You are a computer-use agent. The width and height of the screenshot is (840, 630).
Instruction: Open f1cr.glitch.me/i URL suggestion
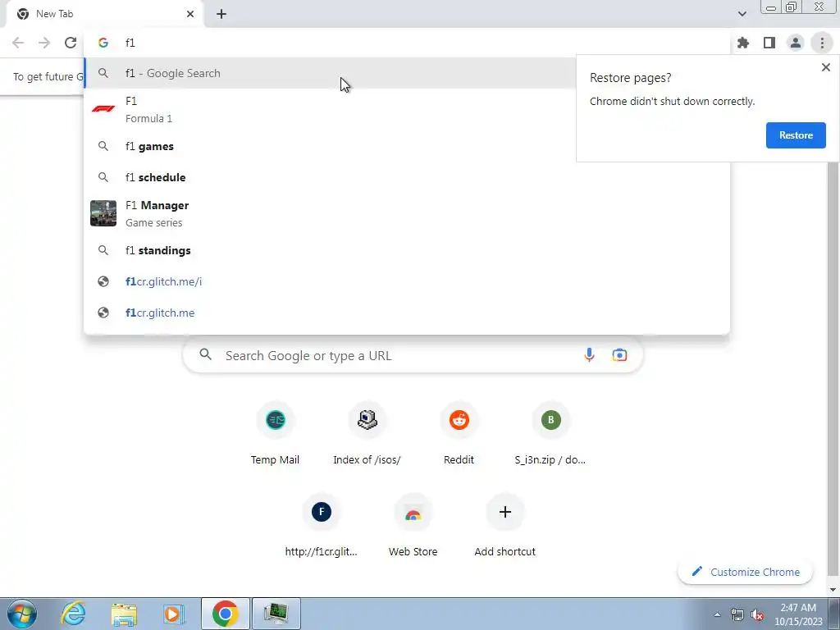click(x=407, y=281)
